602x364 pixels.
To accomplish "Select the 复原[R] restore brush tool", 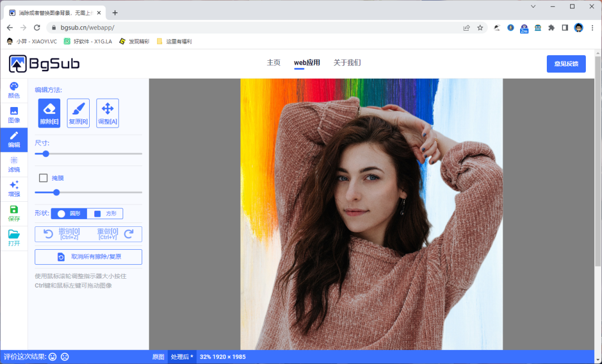I will [79, 113].
